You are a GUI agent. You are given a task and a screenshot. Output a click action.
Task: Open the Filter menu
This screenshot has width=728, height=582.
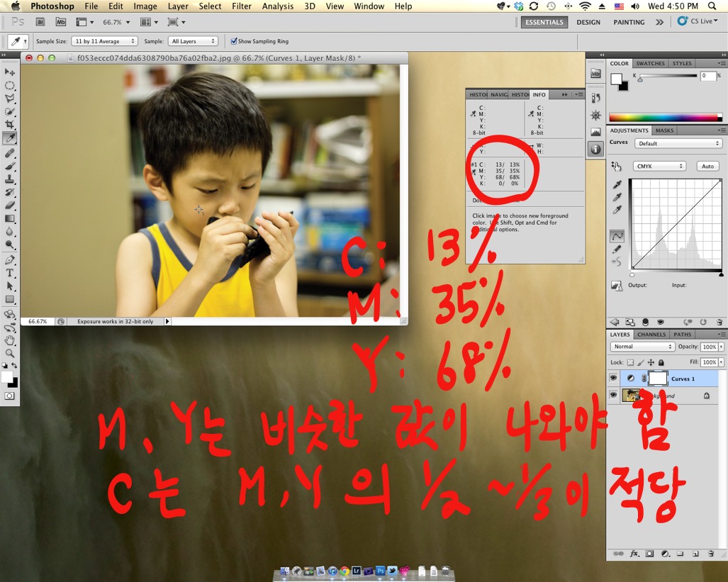[x=242, y=6]
